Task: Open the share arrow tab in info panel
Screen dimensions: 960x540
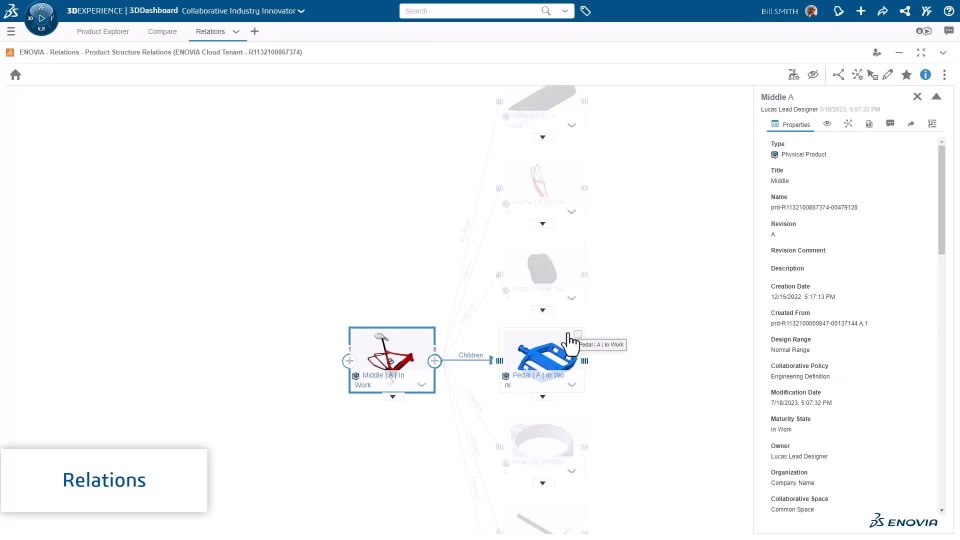Action: [911, 124]
